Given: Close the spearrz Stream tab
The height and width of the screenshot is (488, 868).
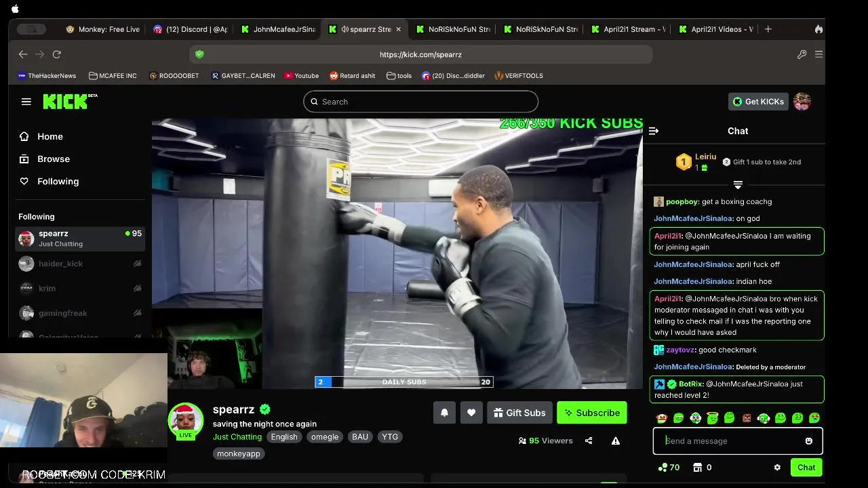Looking at the screenshot, I should (399, 29).
